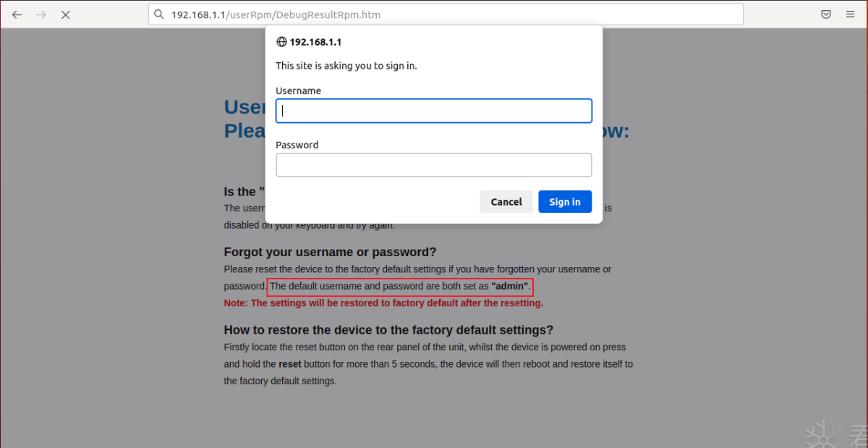Stop loading the current page
This screenshot has width=868, height=448.
[65, 14]
